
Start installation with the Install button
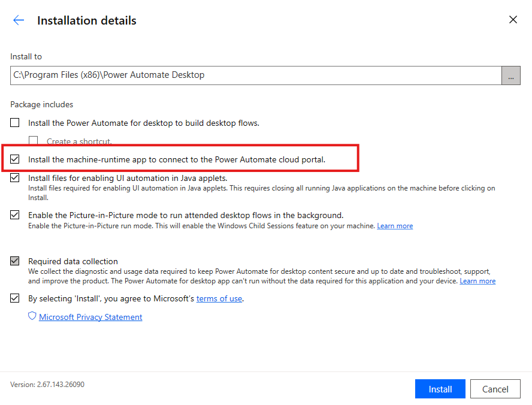point(440,389)
